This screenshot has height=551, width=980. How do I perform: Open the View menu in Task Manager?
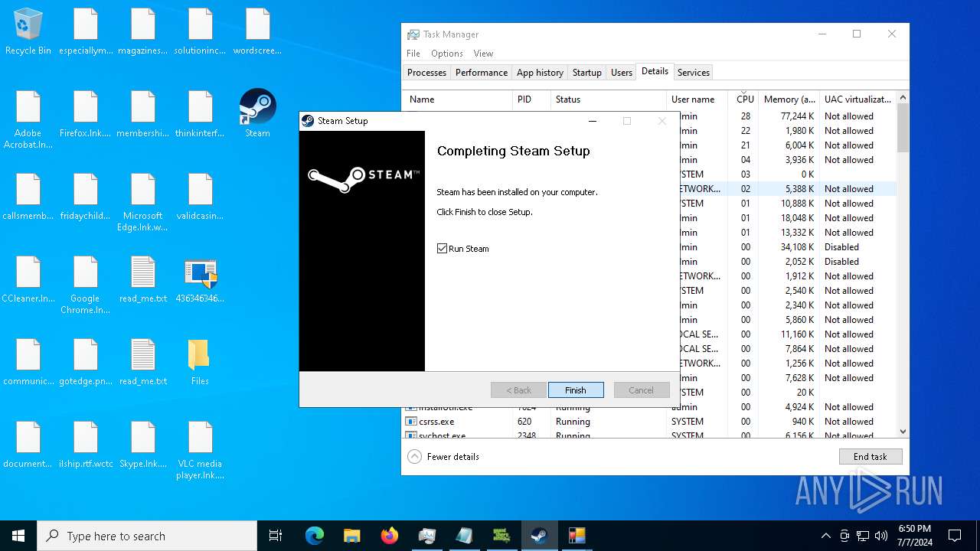click(x=483, y=54)
